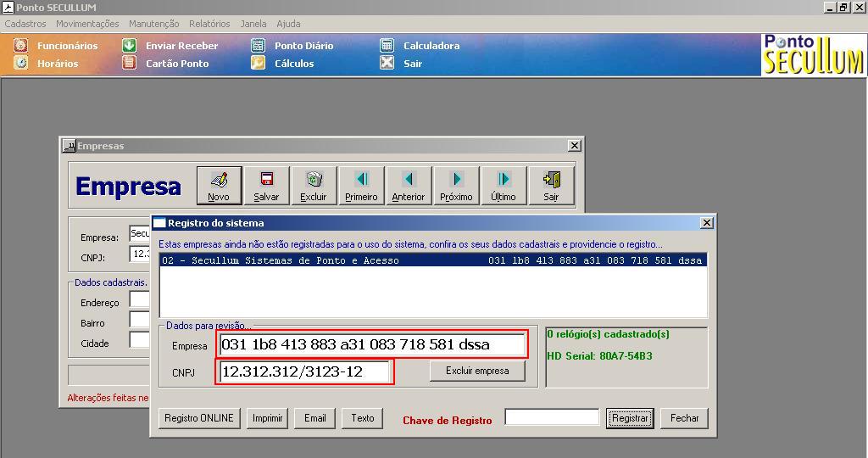Click the 0 relógio(s) cadastrado(s) text
The image size is (868, 458).
click(x=609, y=334)
